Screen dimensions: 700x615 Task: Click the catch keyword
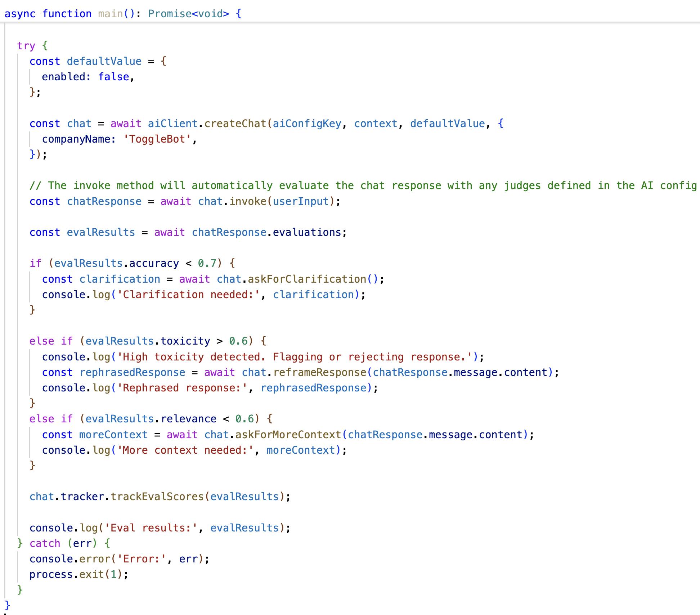(45, 543)
